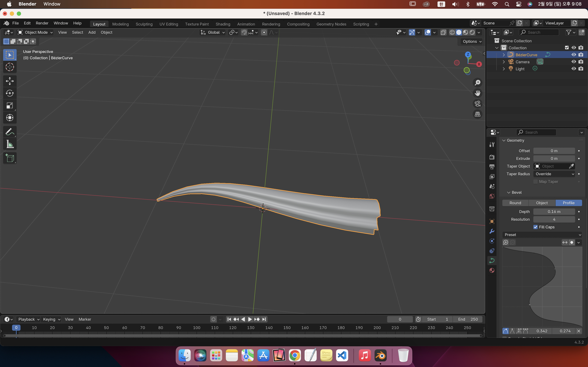588x367 pixels.
Task: Click the 3D Cursor tool
Action: (x=10, y=67)
